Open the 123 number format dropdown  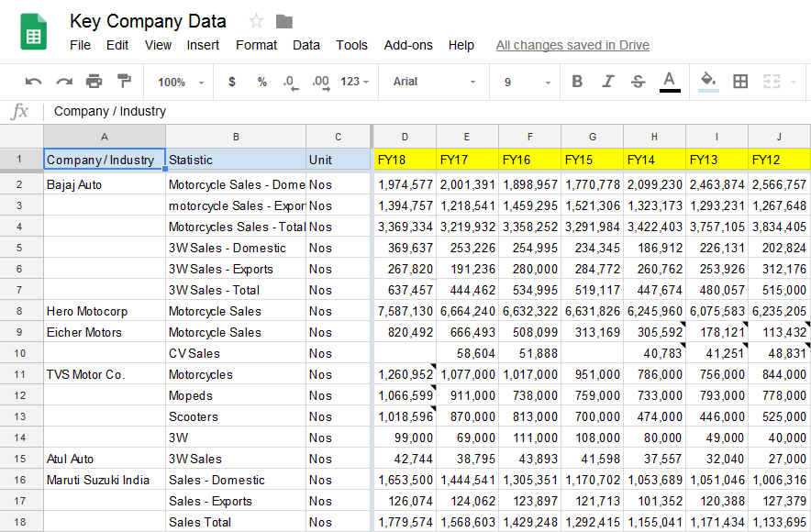(354, 82)
